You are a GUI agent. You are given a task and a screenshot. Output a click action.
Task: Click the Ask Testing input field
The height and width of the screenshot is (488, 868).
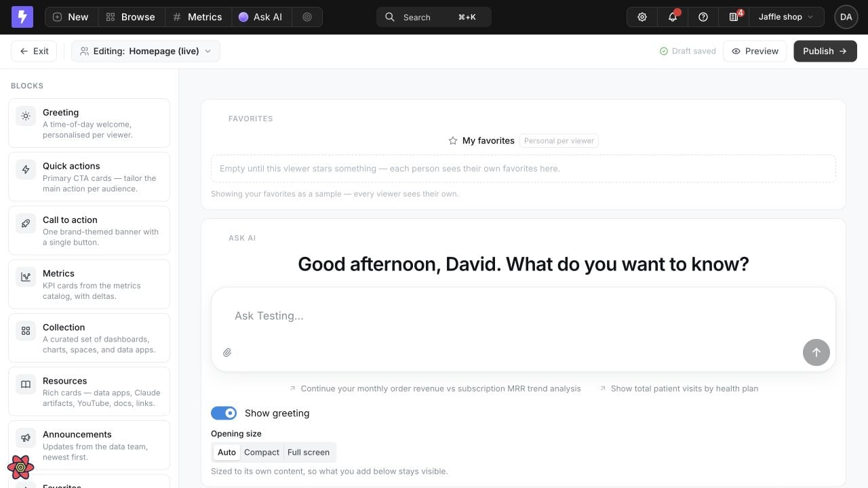pyautogui.click(x=523, y=316)
